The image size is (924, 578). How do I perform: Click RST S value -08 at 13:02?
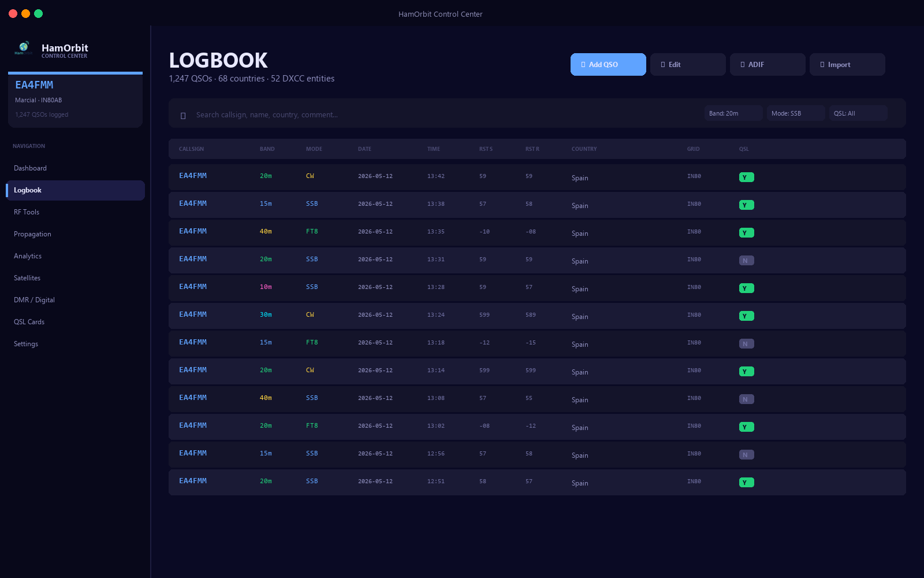pos(485,426)
